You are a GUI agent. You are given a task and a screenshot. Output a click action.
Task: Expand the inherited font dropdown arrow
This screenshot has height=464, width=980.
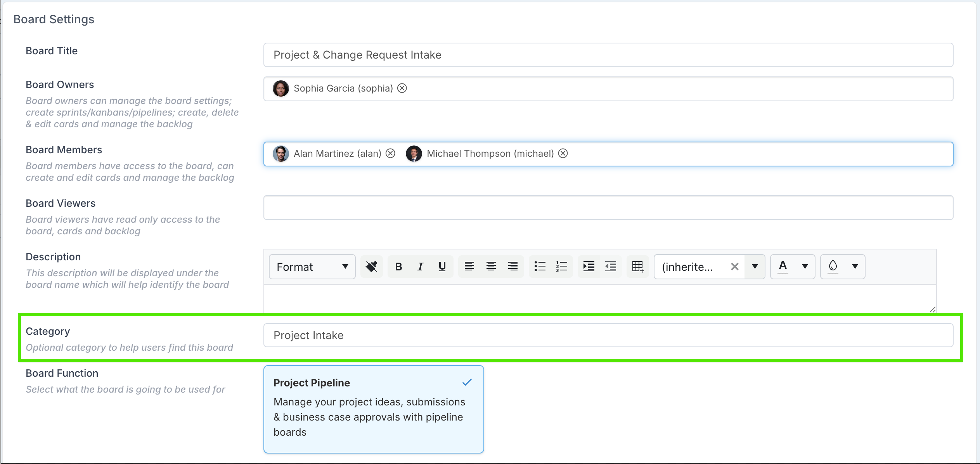pos(755,267)
